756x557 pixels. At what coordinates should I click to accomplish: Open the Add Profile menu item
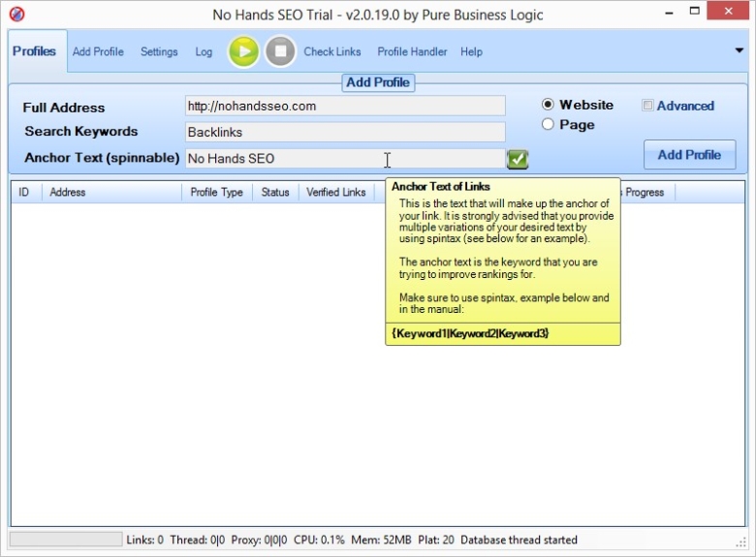coord(98,52)
